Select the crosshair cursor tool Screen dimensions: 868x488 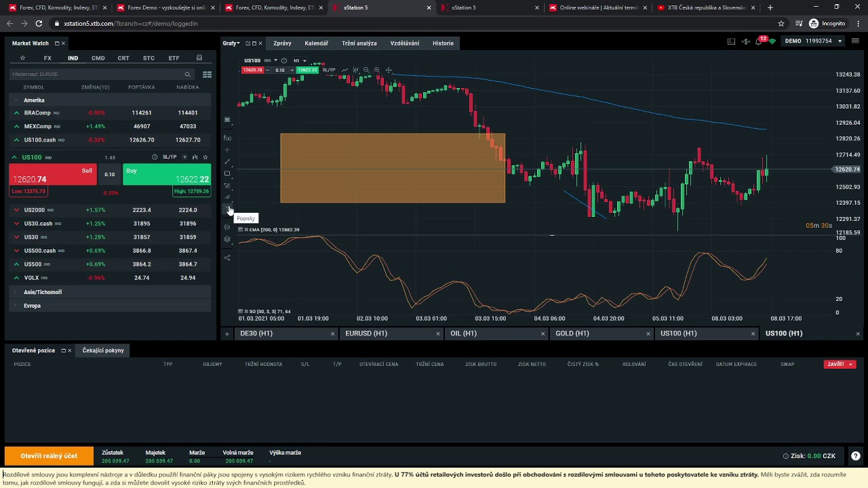[227, 150]
